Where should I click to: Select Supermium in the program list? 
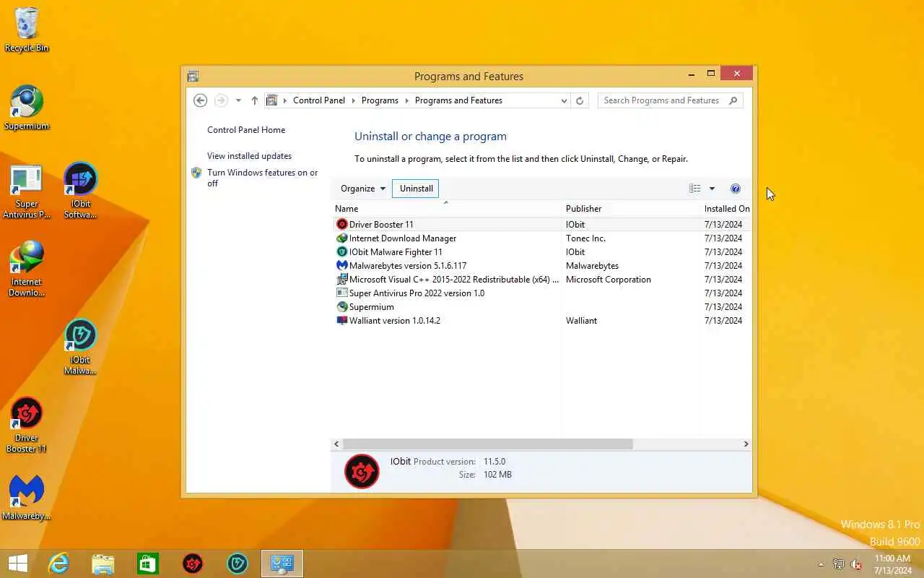pyautogui.click(x=541, y=307)
